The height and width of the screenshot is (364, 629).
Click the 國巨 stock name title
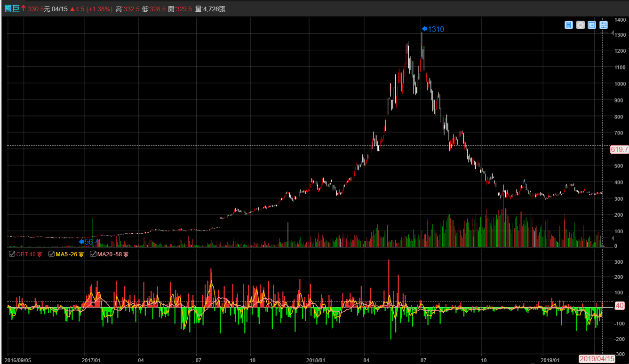tap(11, 8)
